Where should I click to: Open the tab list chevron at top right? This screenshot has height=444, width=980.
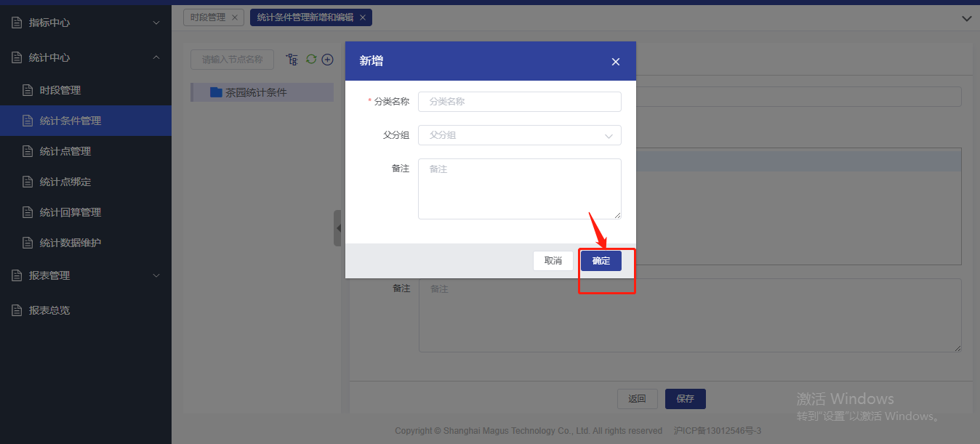[x=966, y=19]
